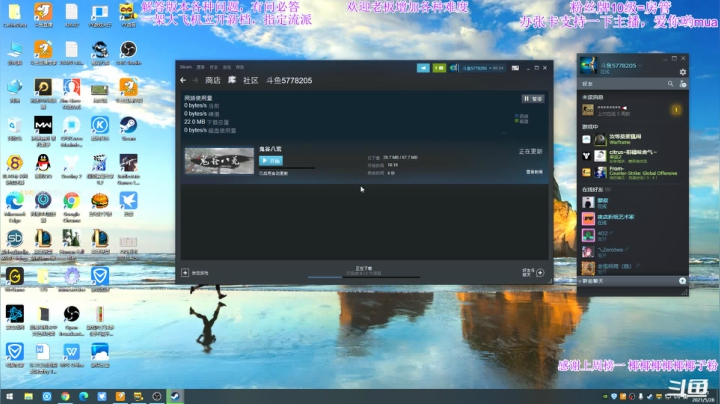Collapse the 群组聊天 section chevron

tap(580, 281)
